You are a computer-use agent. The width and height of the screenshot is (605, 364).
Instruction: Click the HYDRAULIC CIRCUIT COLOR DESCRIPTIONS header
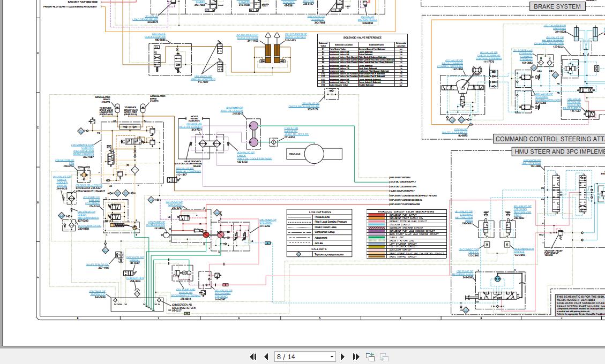click(x=406, y=211)
